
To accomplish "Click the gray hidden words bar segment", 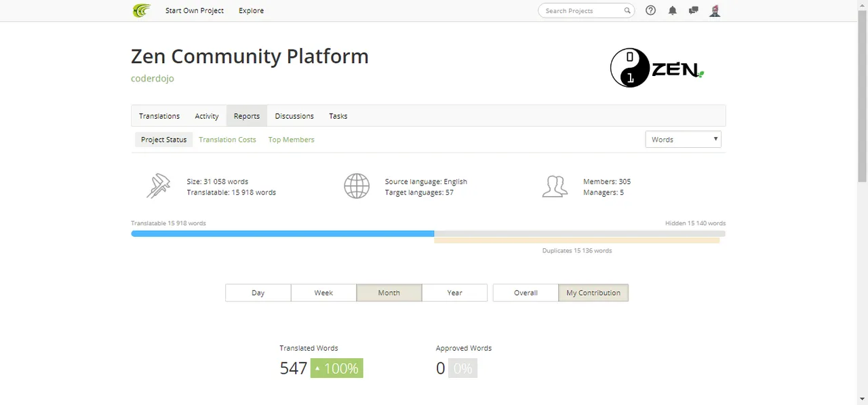I will click(580, 233).
